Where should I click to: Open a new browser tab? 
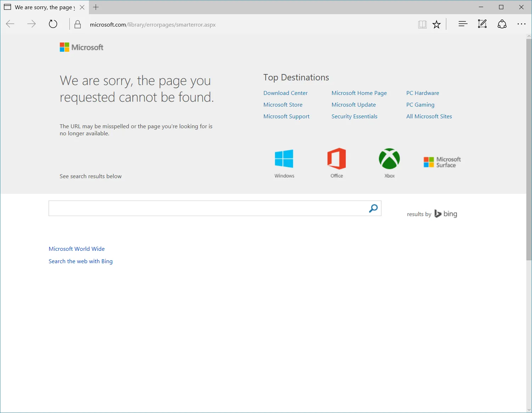tap(96, 7)
